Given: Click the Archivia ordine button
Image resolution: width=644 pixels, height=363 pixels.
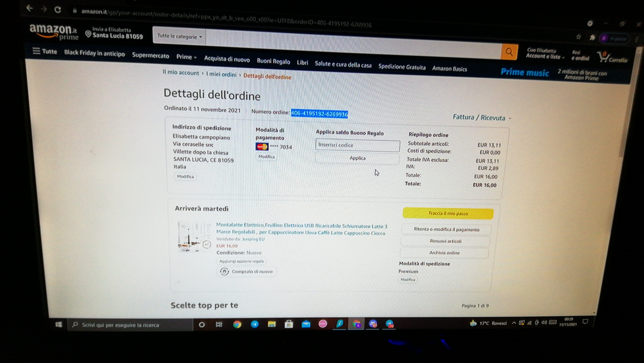Looking at the screenshot, I should tap(444, 253).
